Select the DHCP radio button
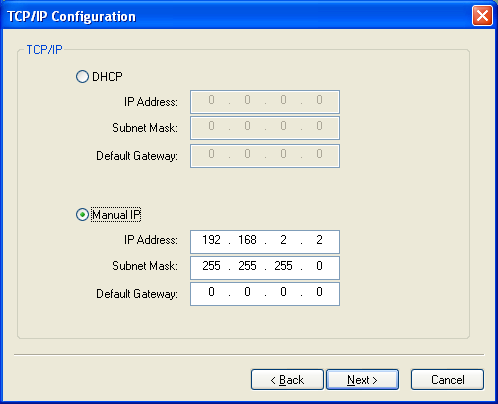Viewport: 498px width, 404px height. click(82, 77)
